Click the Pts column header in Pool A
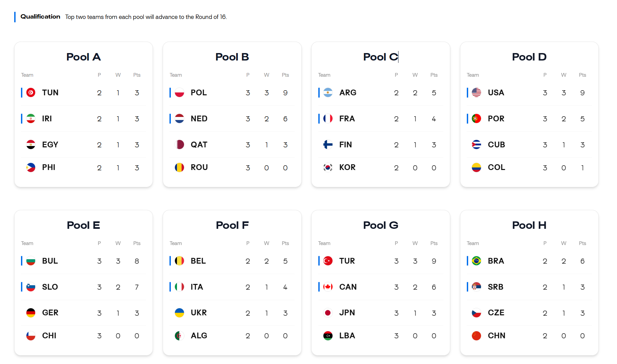The image size is (617, 364). click(137, 75)
